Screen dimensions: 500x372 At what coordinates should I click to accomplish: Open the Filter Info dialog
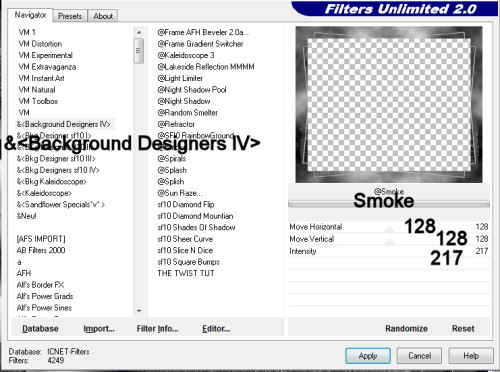point(157,329)
